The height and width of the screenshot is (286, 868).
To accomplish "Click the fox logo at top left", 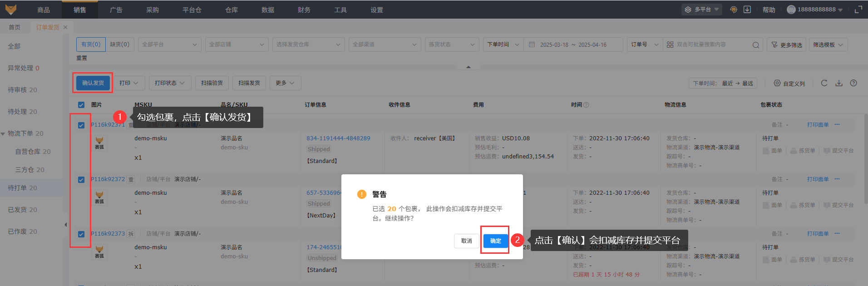I will click(11, 9).
